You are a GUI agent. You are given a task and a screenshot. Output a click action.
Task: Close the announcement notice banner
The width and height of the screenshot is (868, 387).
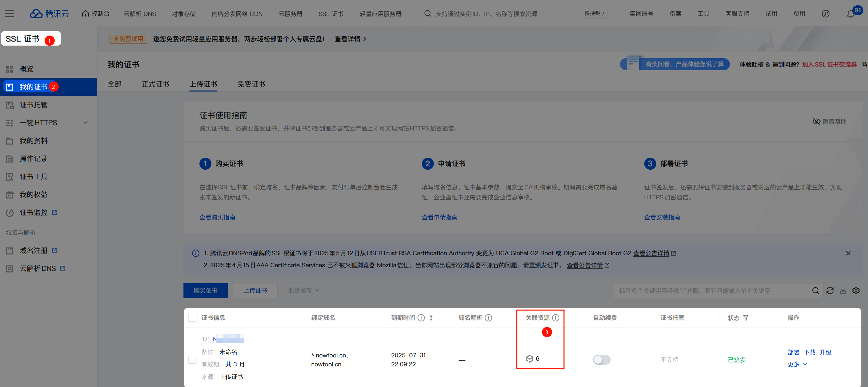[x=848, y=253]
